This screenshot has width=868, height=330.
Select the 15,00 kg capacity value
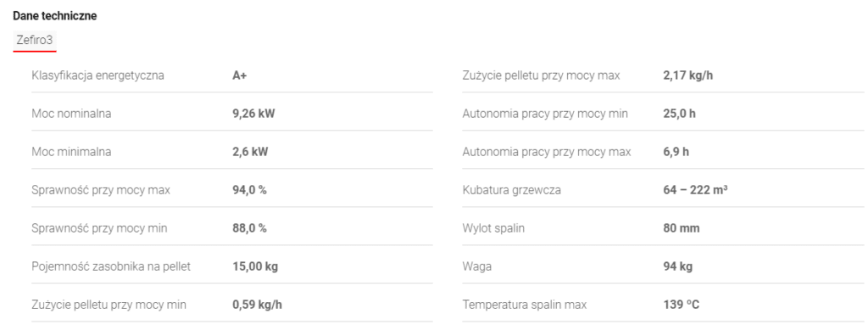[x=255, y=266]
